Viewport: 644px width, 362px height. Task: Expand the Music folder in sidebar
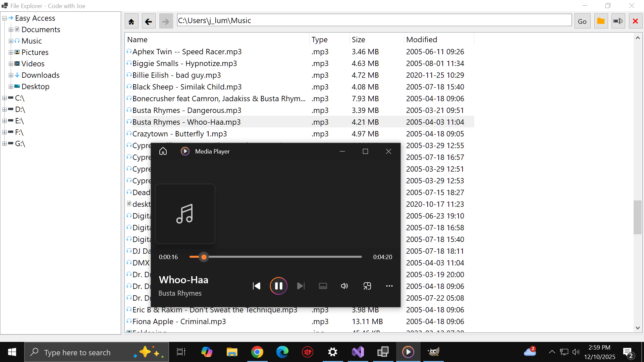coord(10,41)
